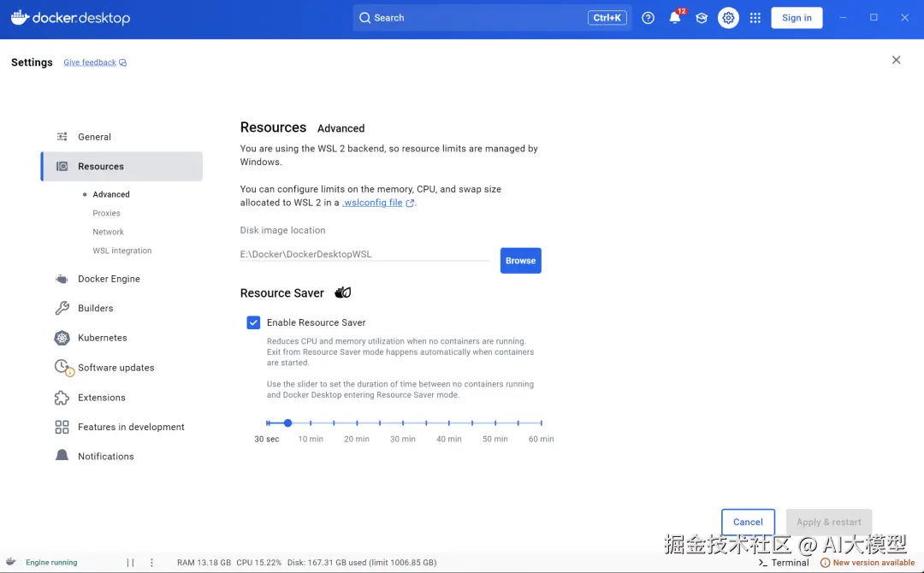Click the CPU 15.22% status text

click(258, 563)
